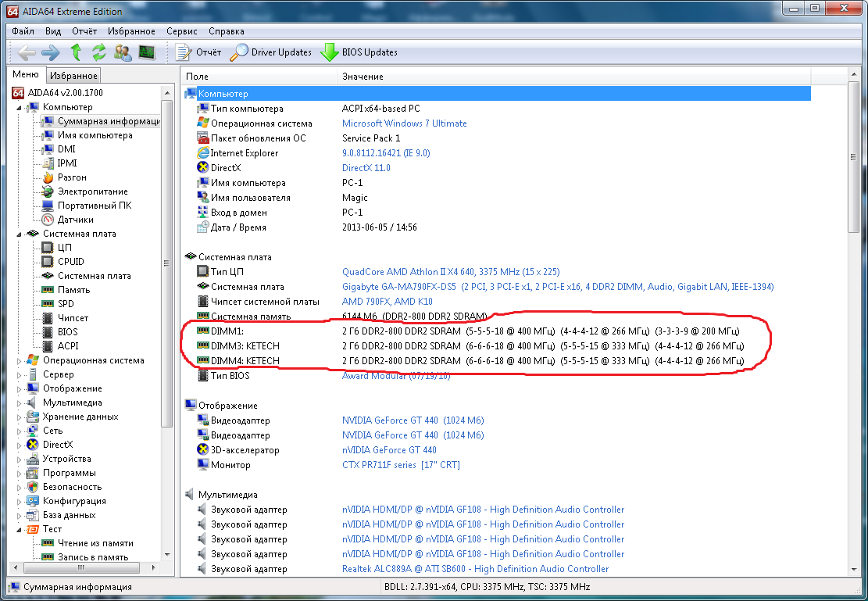Switch to the Меню tab
Screen dimensions: 868x601
pyautogui.click(x=26, y=75)
